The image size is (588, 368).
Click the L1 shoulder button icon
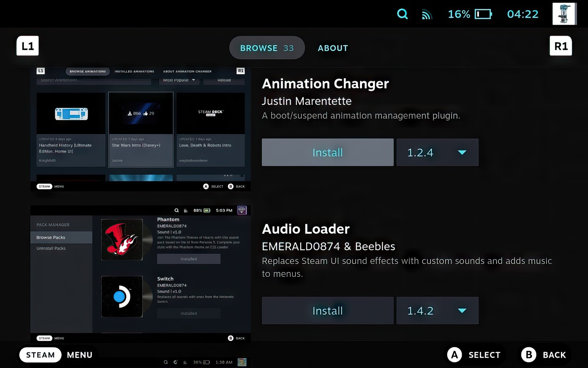pos(28,46)
